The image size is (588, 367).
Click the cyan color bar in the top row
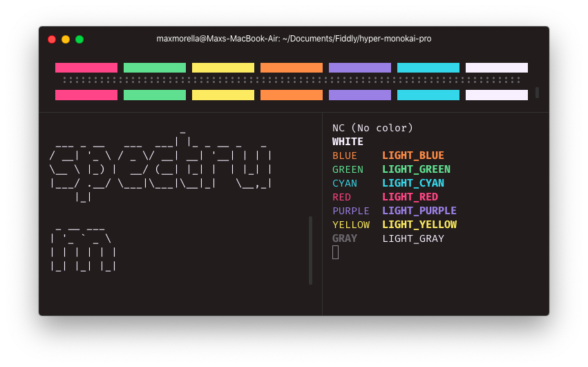pyautogui.click(x=428, y=68)
